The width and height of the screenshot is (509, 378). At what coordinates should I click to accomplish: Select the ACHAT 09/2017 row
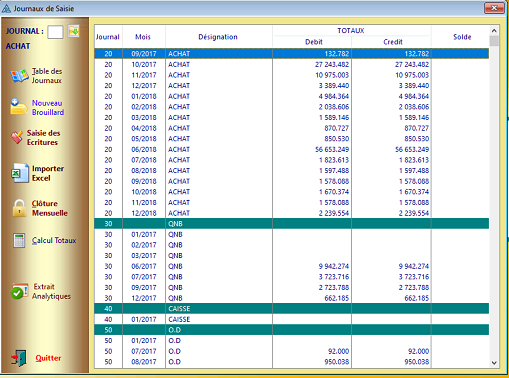(x=292, y=54)
